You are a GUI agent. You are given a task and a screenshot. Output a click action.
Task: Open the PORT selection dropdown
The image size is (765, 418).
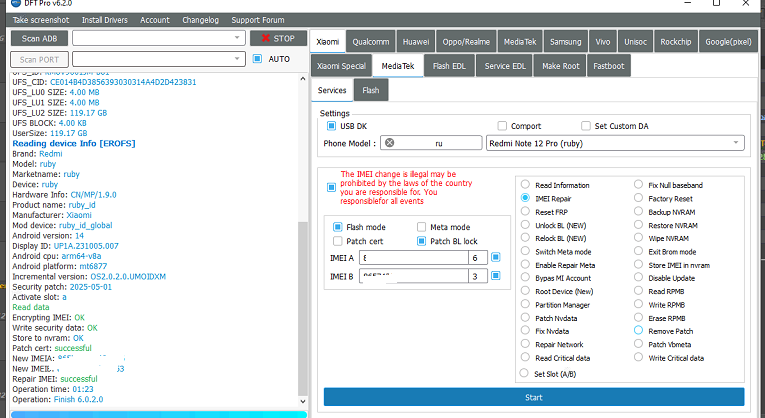pos(159,59)
